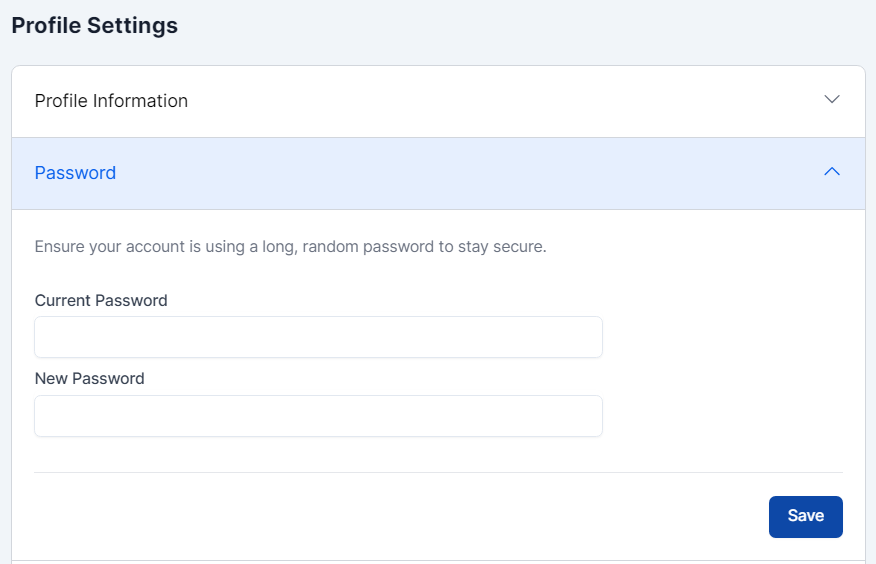The height and width of the screenshot is (564, 876).
Task: Click the blue Password section title
Action: [x=75, y=173]
